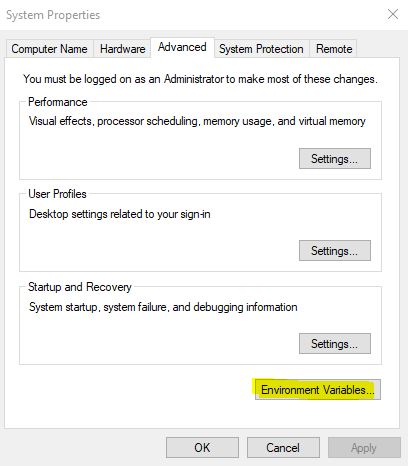Open Performance Settings button
The width and height of the screenshot is (408, 466).
click(x=335, y=159)
